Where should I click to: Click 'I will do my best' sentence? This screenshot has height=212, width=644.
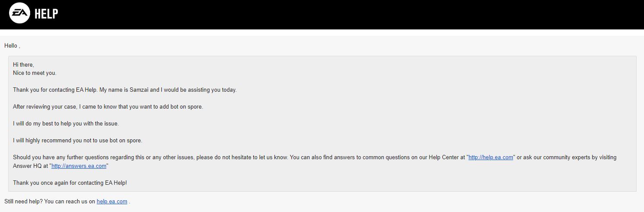tap(66, 124)
